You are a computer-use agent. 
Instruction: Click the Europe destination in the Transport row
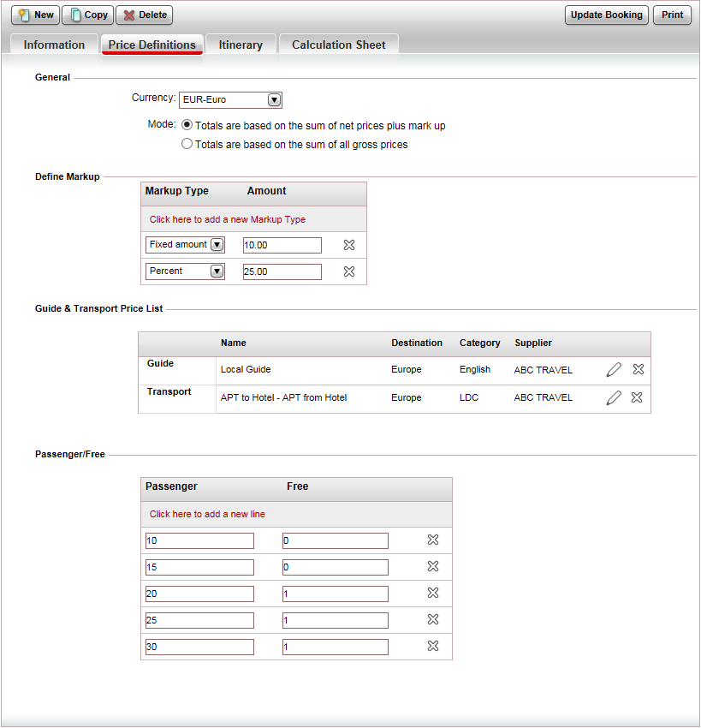407,397
